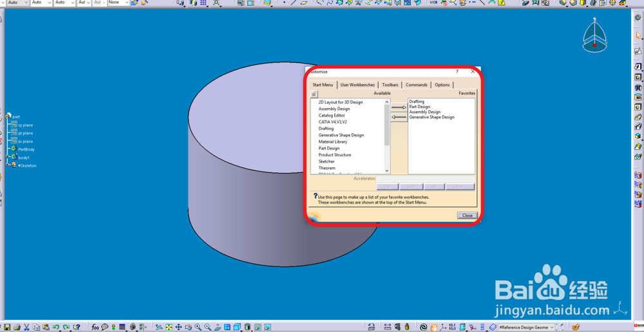Switch to the Start Menu tab

[323, 85]
